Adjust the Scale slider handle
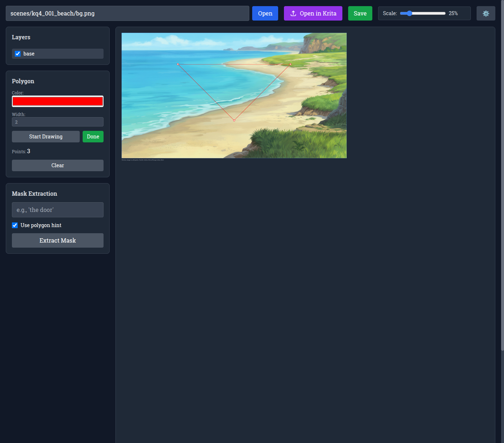Image resolution: width=504 pixels, height=443 pixels. (x=409, y=13)
